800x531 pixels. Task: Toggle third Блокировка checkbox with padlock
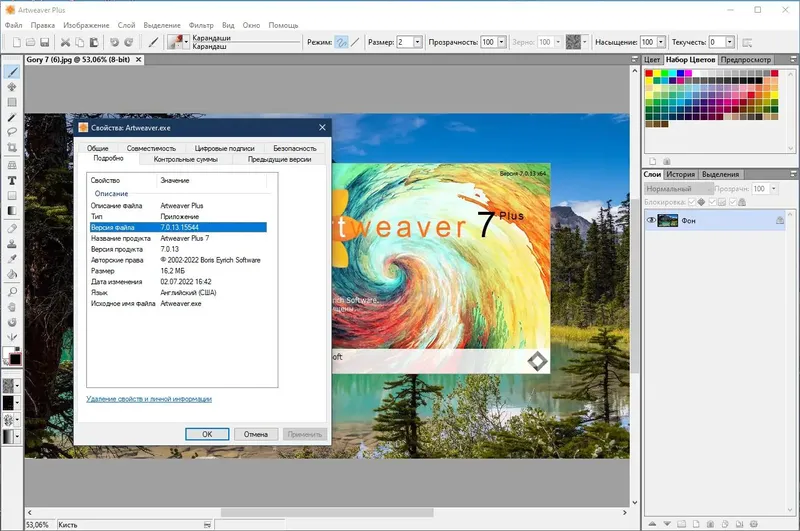click(x=733, y=203)
